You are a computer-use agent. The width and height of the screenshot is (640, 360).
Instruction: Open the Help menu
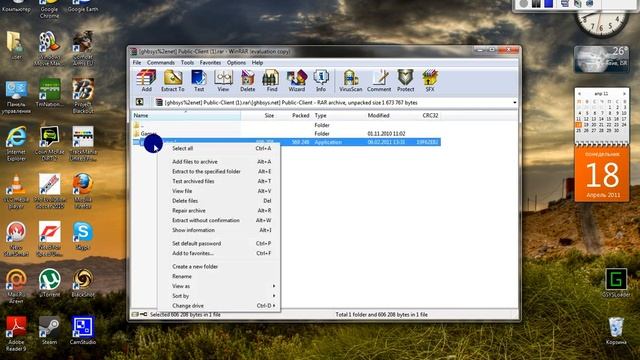point(257,62)
